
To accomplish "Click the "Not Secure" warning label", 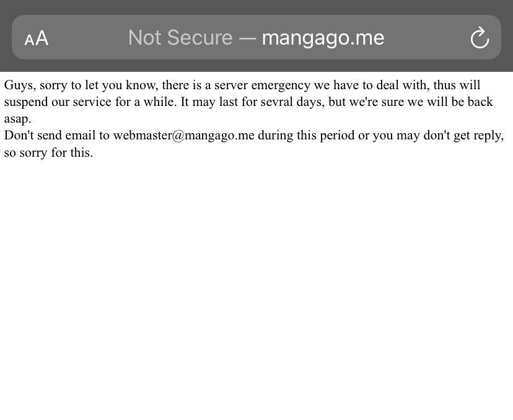I will [180, 38].
